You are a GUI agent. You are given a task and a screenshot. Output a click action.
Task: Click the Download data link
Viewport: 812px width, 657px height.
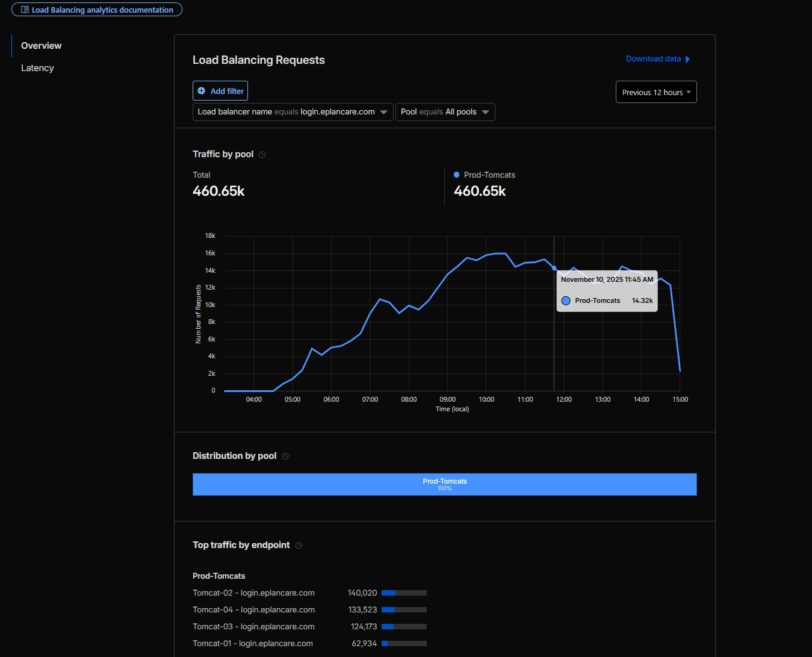pos(653,59)
